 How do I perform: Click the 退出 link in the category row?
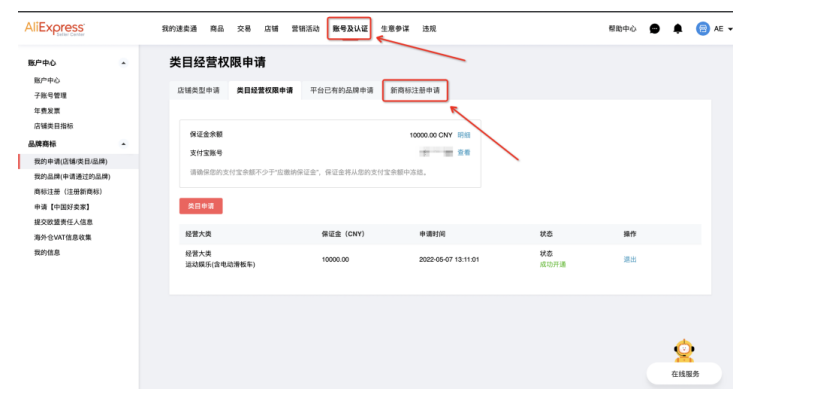point(630,260)
